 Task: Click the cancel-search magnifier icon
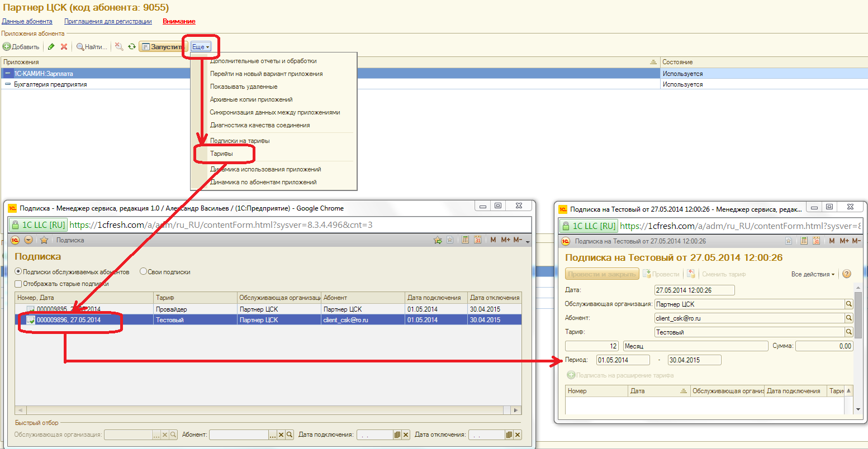click(x=119, y=47)
